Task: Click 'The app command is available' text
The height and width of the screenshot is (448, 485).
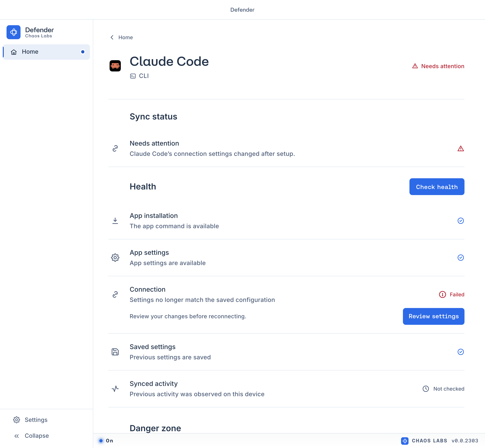Action: click(174, 226)
